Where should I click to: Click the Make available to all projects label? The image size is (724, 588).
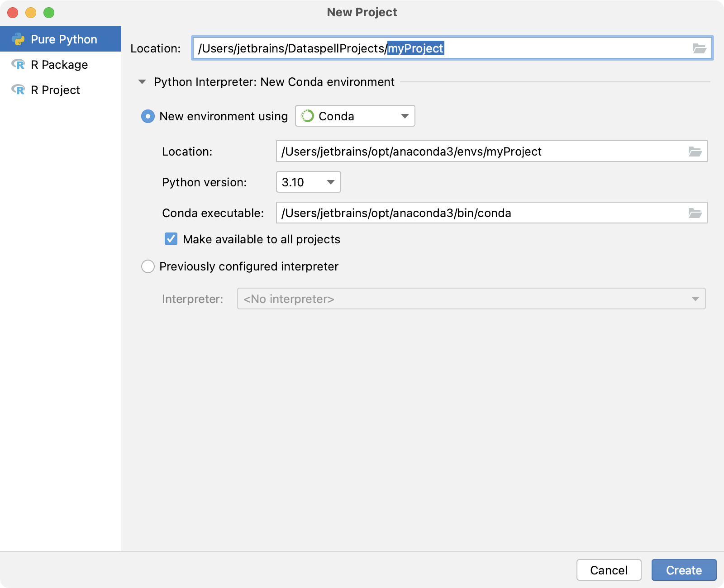(x=262, y=239)
